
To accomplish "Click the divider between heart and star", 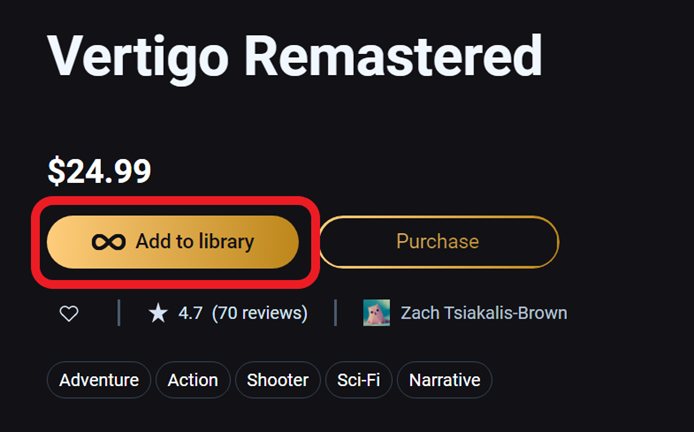I will click(119, 313).
